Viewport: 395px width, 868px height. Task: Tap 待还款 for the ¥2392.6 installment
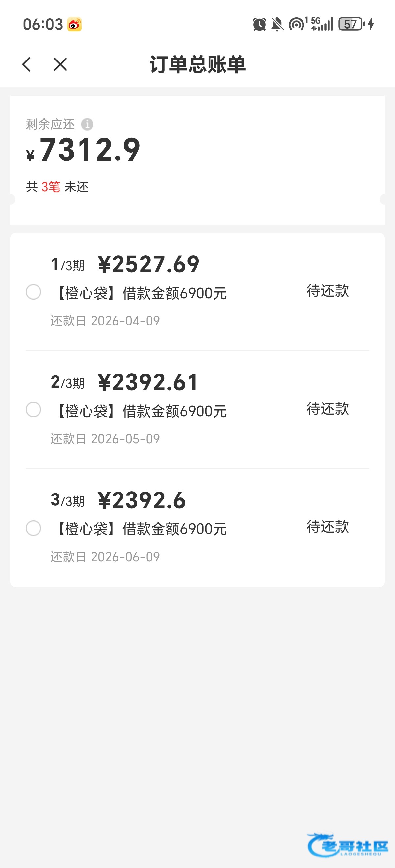tap(328, 527)
